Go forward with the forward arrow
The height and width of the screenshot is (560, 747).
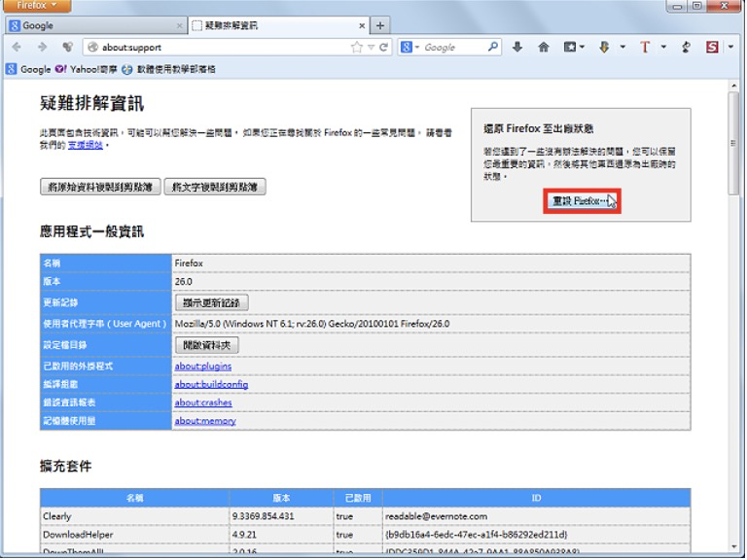(43, 47)
